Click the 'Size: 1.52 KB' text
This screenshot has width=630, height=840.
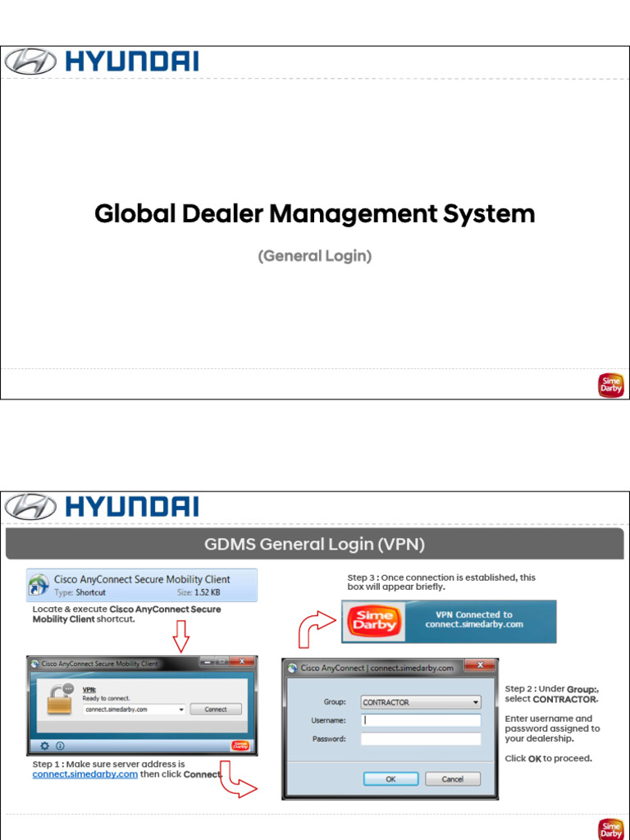tap(199, 592)
